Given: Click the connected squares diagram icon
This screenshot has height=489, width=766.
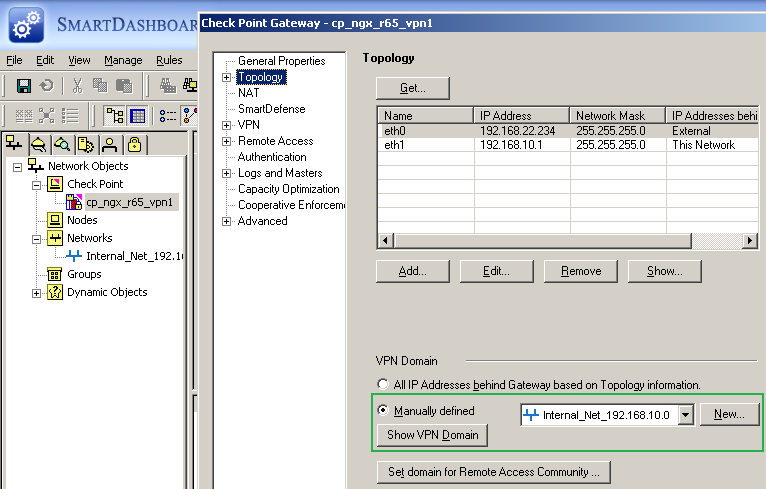Looking at the screenshot, I should [x=47, y=116].
